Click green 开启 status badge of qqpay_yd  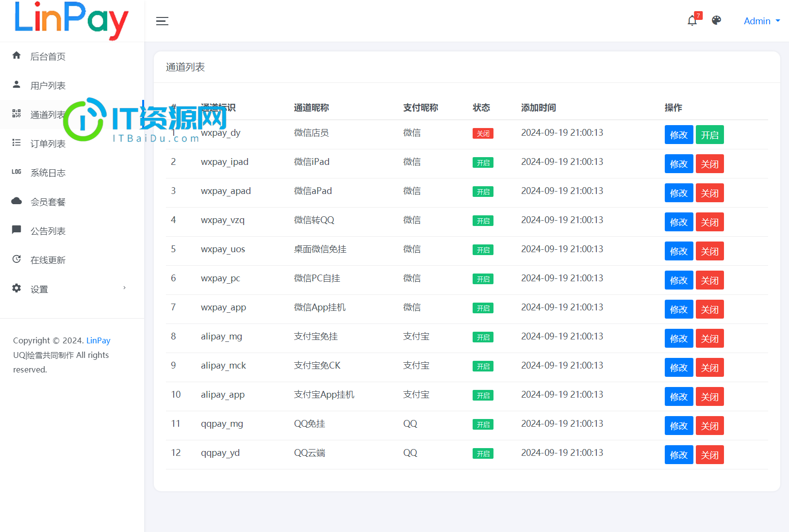pyautogui.click(x=483, y=453)
